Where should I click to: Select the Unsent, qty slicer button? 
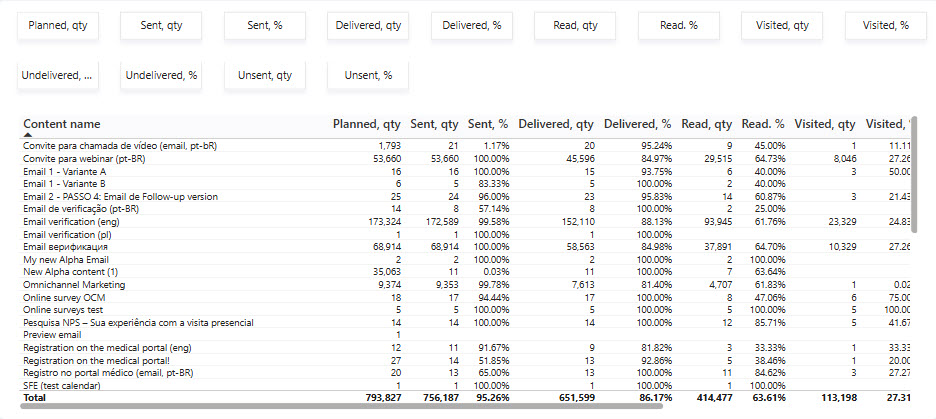click(265, 76)
